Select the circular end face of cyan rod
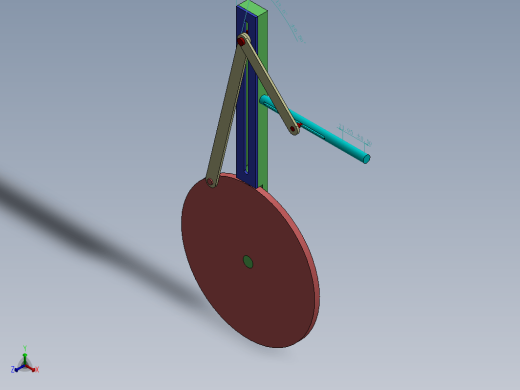The height and width of the screenshot is (390, 520). click(x=366, y=159)
